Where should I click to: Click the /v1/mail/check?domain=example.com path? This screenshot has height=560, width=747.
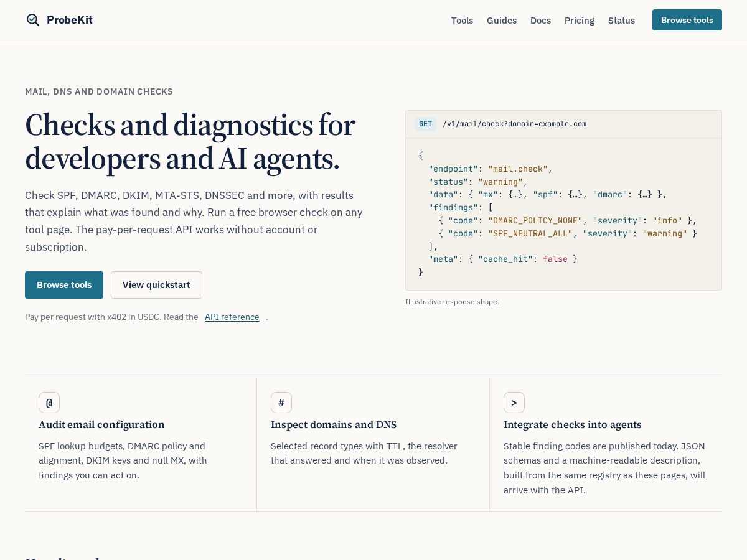(514, 124)
